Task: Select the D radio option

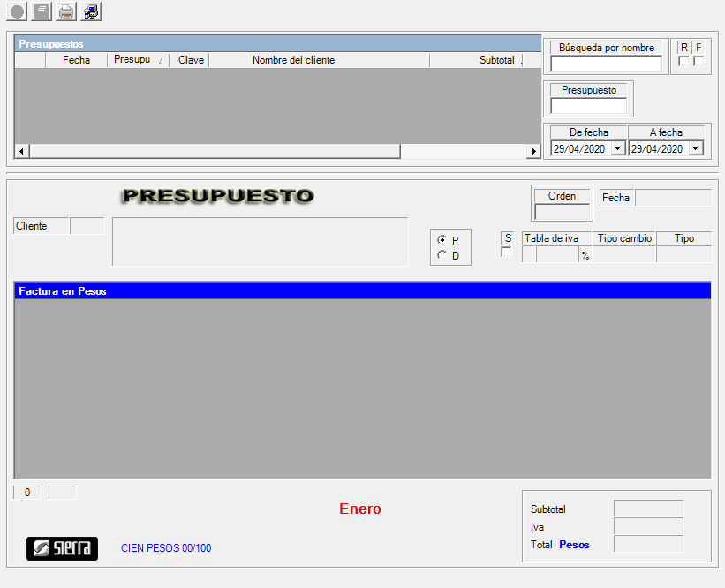Action: pos(442,256)
